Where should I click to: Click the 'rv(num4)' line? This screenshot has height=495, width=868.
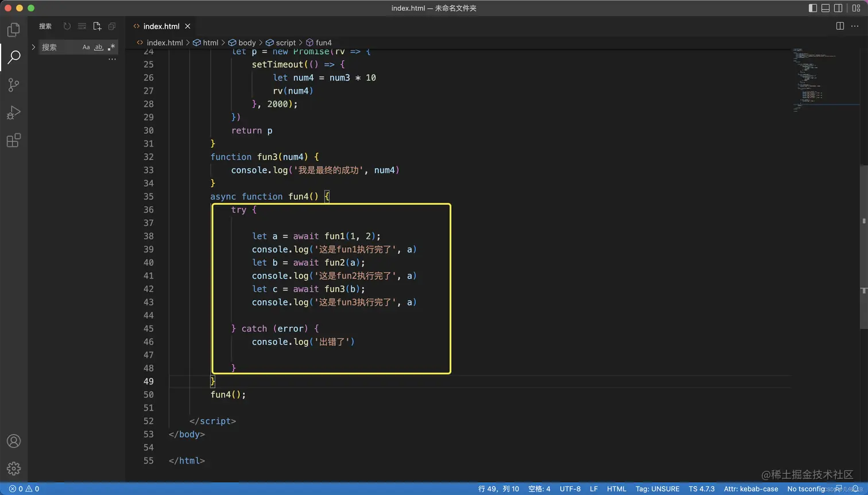[293, 91]
